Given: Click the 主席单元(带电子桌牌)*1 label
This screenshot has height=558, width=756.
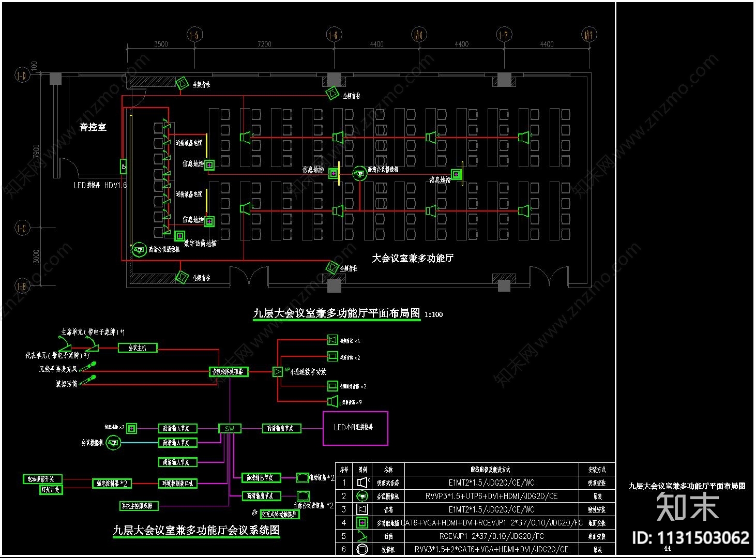Looking at the screenshot, I should click(94, 332).
